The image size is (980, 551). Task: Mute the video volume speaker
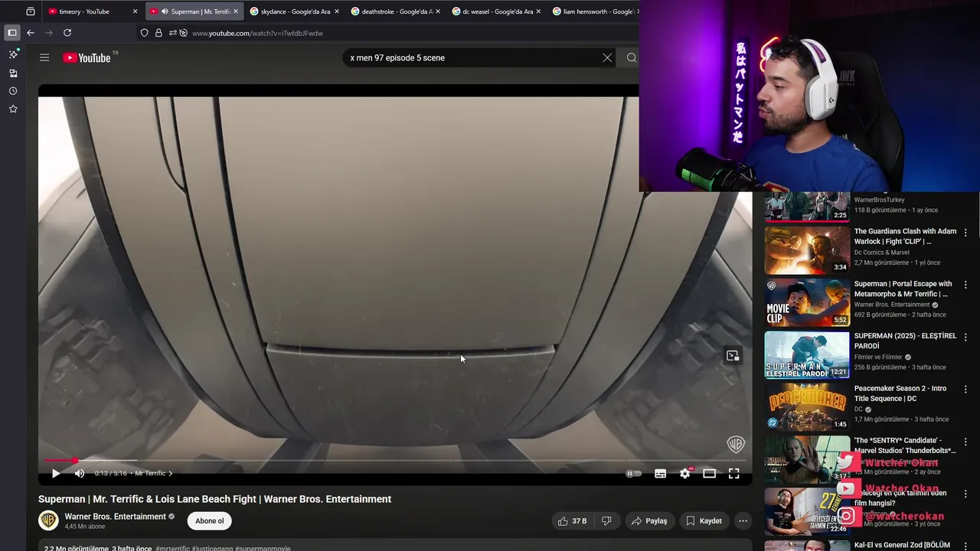(80, 474)
